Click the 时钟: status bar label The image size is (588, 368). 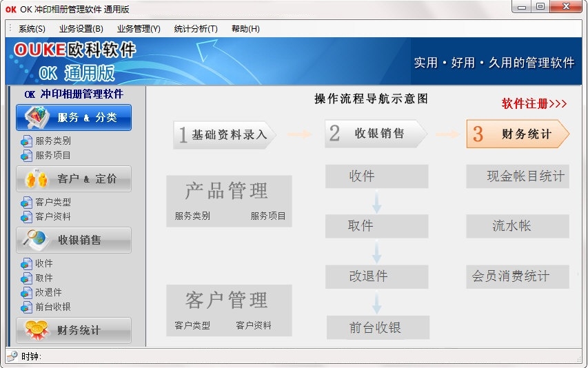(31, 356)
